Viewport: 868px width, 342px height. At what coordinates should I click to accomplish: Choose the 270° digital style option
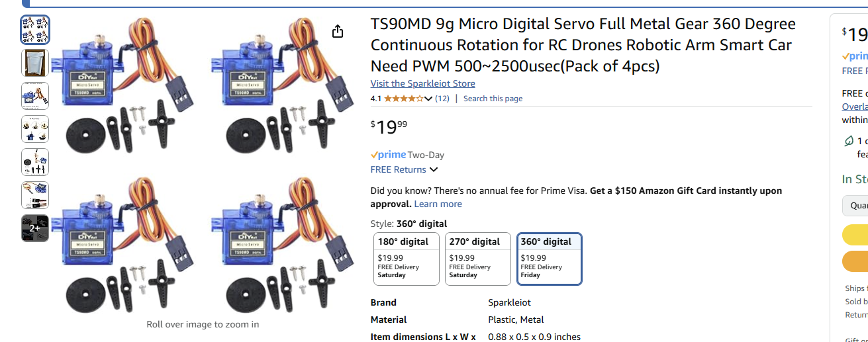(478, 259)
